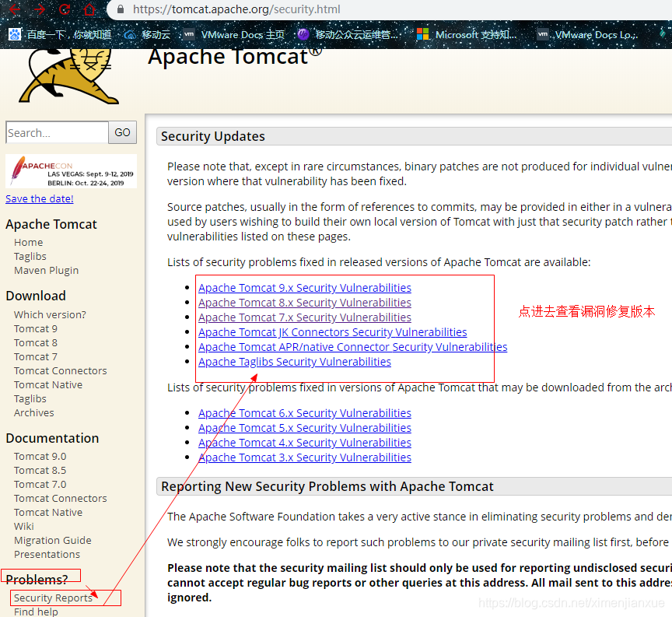Reload the page with refresh icon
Screen dimensions: 672x617
[65, 9]
